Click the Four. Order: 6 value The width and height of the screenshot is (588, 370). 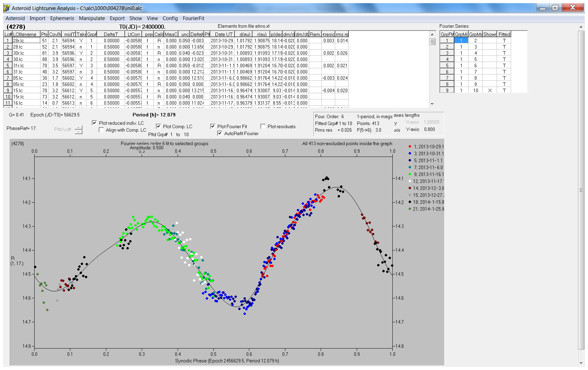tap(329, 116)
